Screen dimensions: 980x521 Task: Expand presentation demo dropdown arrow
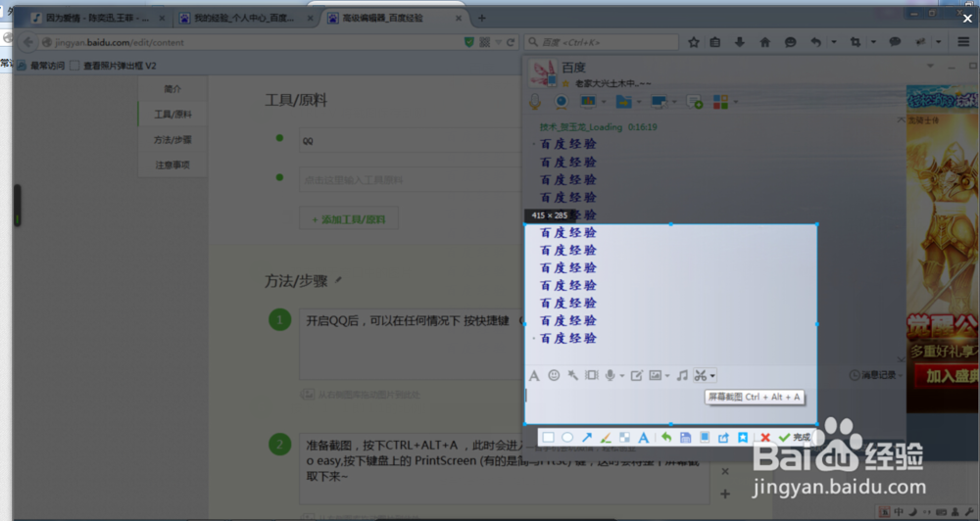[603, 102]
